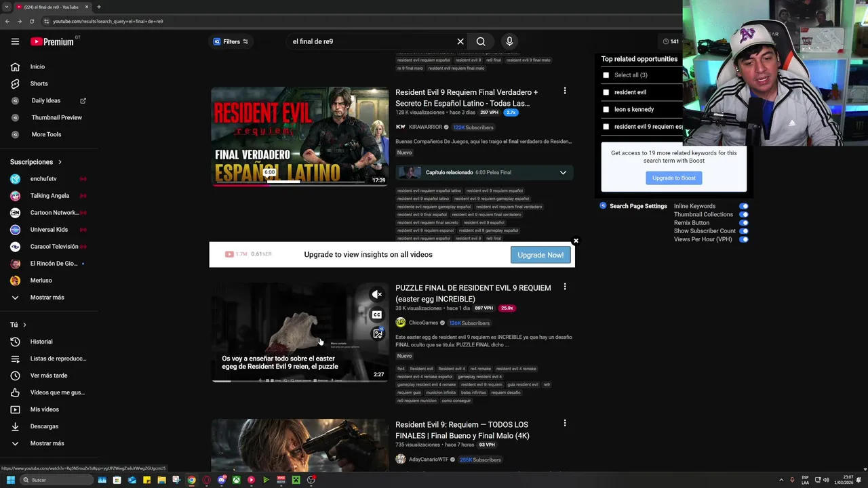Open the KIRAWARRIOR channel link
Image resolution: width=868 pixels, height=488 pixels.
(x=425, y=127)
